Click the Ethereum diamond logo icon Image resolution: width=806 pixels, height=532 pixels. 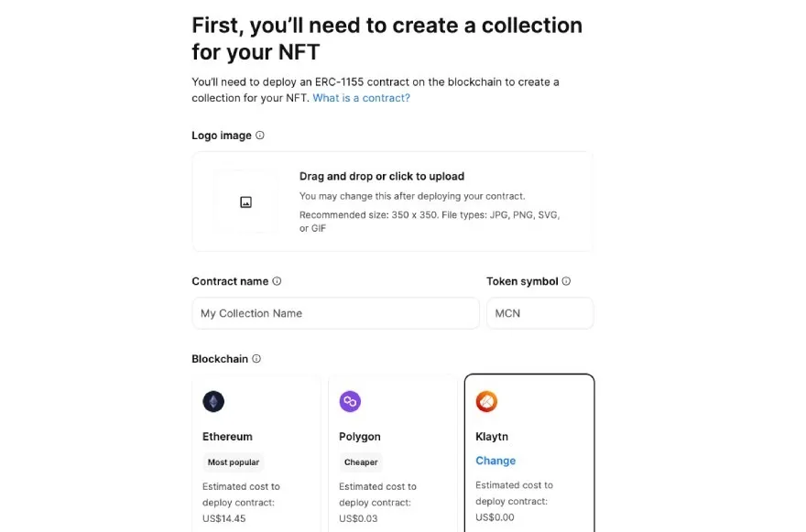[213, 401]
